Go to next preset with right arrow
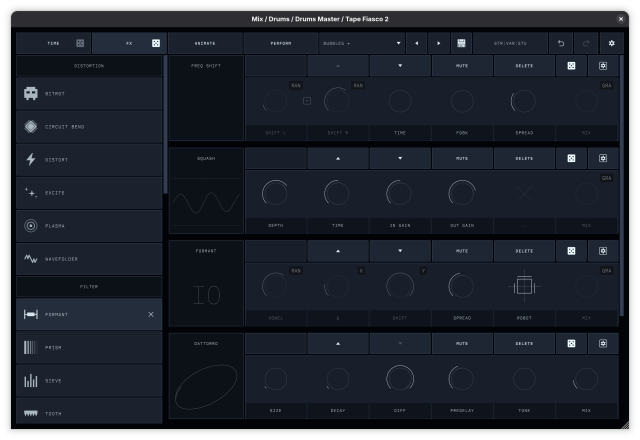Image resolution: width=640 pixels, height=440 pixels. pyautogui.click(x=439, y=43)
